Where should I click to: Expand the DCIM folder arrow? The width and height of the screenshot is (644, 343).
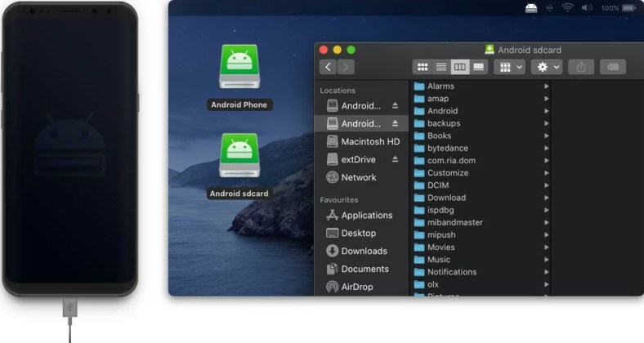click(x=546, y=185)
